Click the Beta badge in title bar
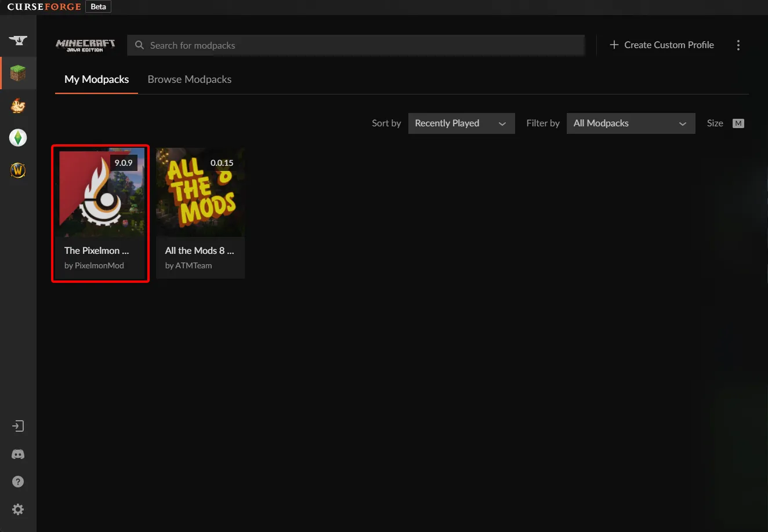Viewport: 768px width, 532px height. (99, 7)
